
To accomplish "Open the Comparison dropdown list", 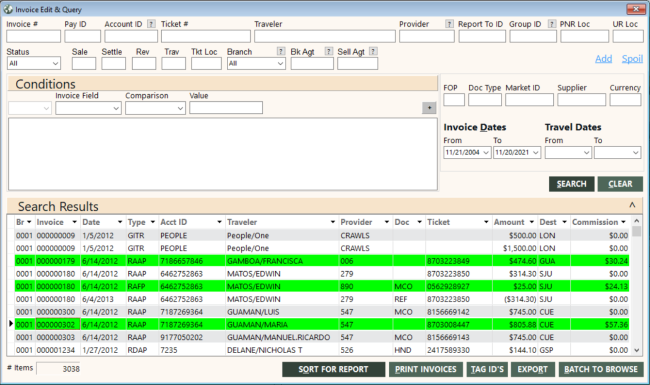I will pyautogui.click(x=155, y=108).
